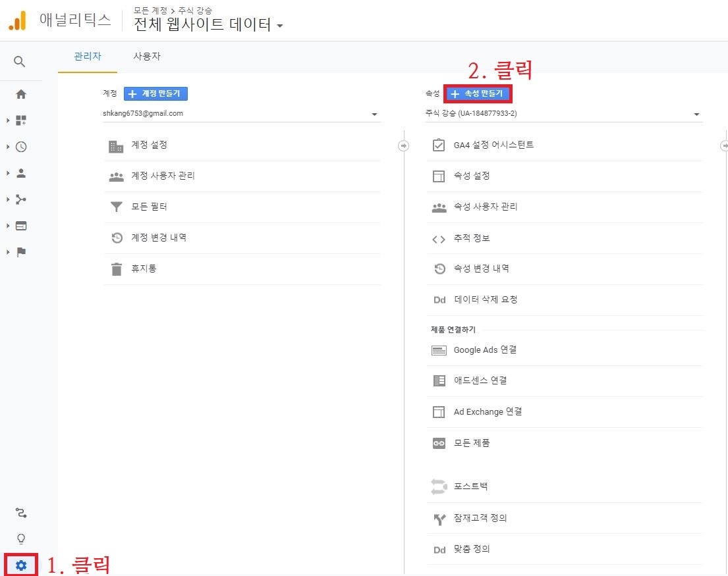Open Google Ads 연결 settings
This screenshot has height=576, width=728.
click(x=486, y=350)
